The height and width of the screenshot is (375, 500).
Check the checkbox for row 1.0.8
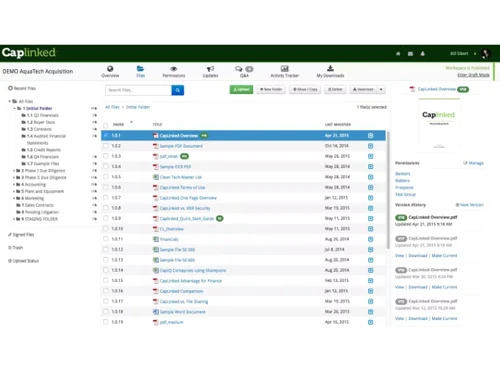tap(106, 208)
